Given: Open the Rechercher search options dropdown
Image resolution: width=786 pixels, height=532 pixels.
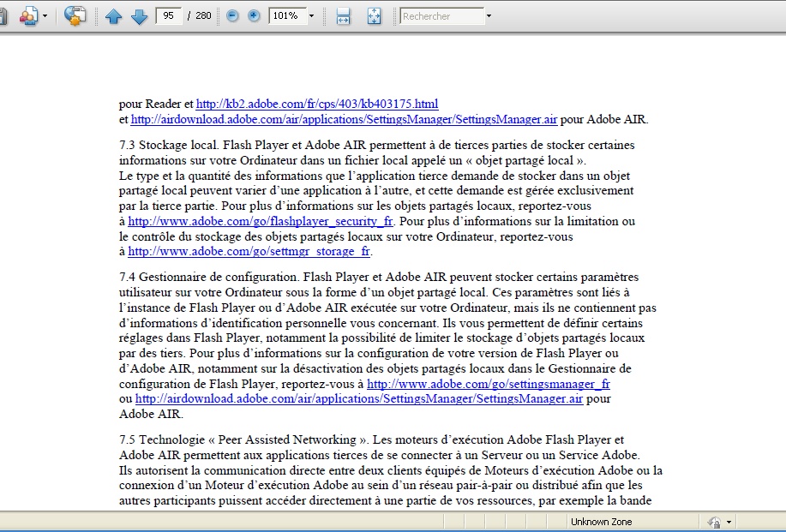Looking at the screenshot, I should pyautogui.click(x=489, y=16).
